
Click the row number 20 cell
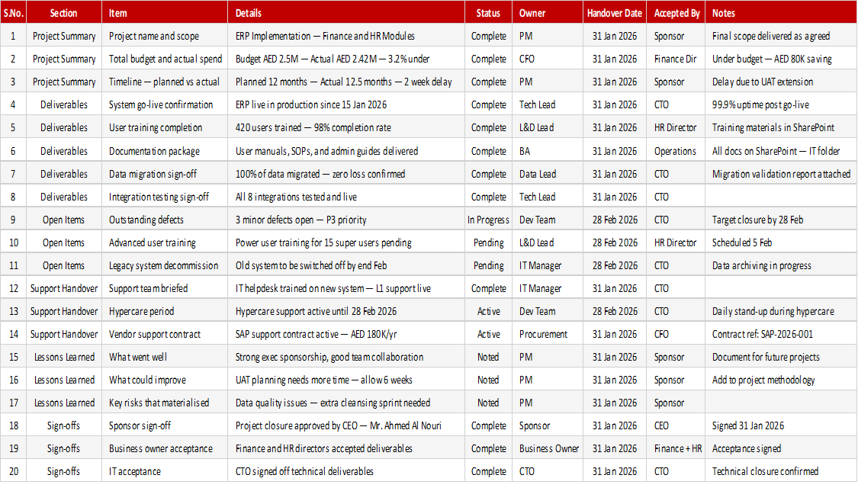13,472
